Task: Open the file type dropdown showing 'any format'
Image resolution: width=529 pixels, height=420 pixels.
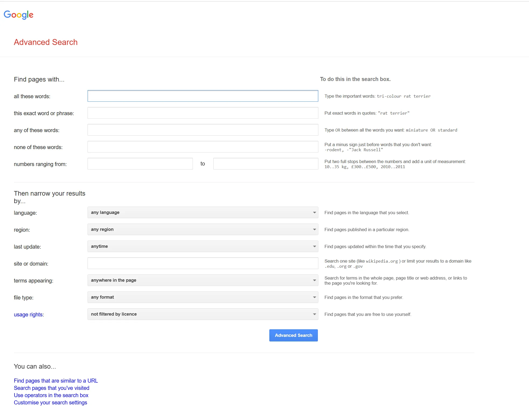Action: click(x=203, y=297)
